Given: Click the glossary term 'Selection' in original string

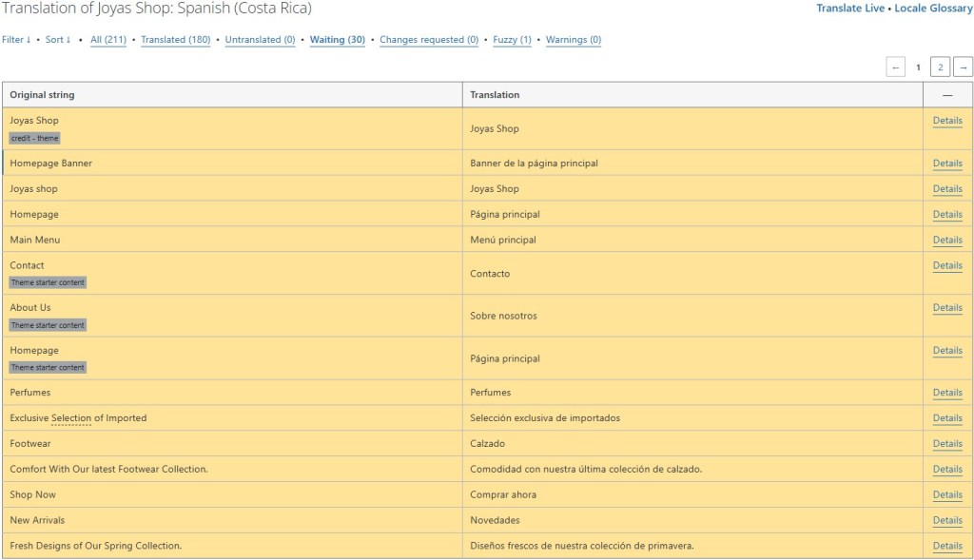Looking at the screenshot, I should (71, 418).
